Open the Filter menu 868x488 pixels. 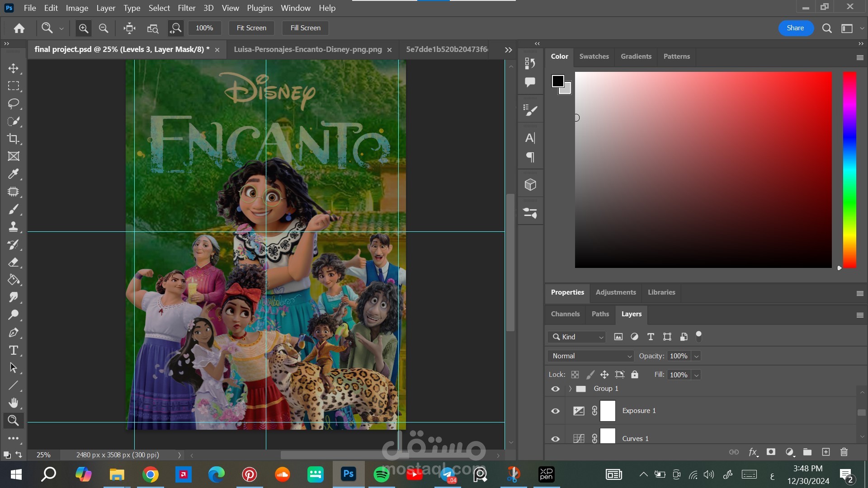(x=186, y=8)
